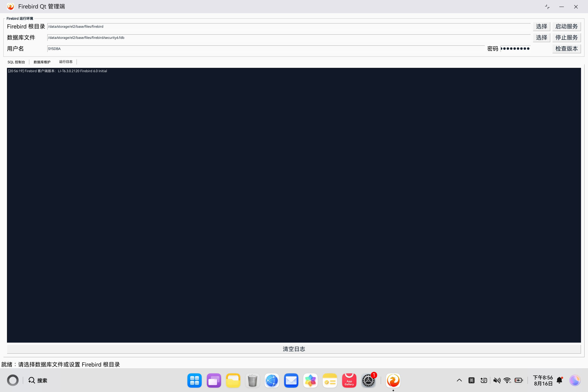Switch the 英 input method indicator
Viewport: 588px width, 392px height.
(472, 381)
